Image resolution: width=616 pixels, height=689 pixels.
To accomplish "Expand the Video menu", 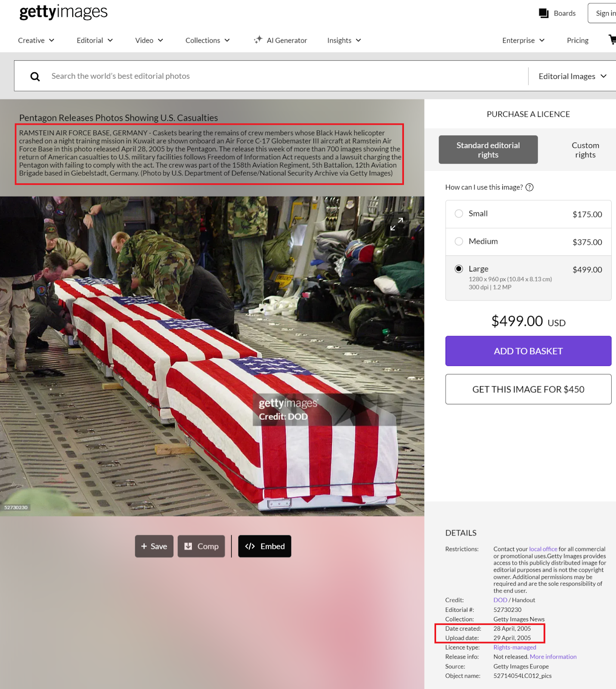I will pyautogui.click(x=149, y=40).
